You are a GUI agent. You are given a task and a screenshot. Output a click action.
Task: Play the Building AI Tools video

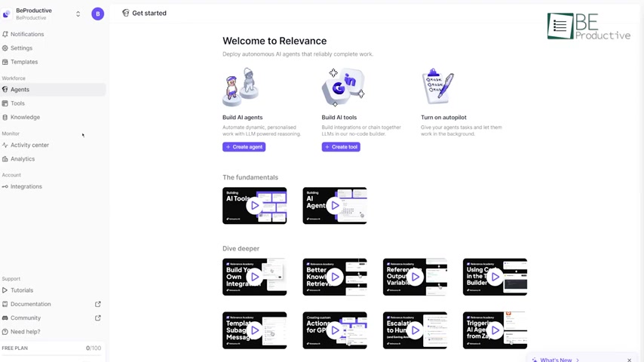pyautogui.click(x=255, y=205)
